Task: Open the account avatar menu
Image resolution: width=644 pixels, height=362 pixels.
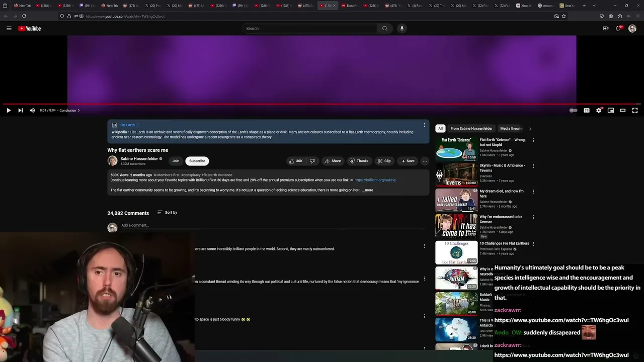Action: (632, 29)
